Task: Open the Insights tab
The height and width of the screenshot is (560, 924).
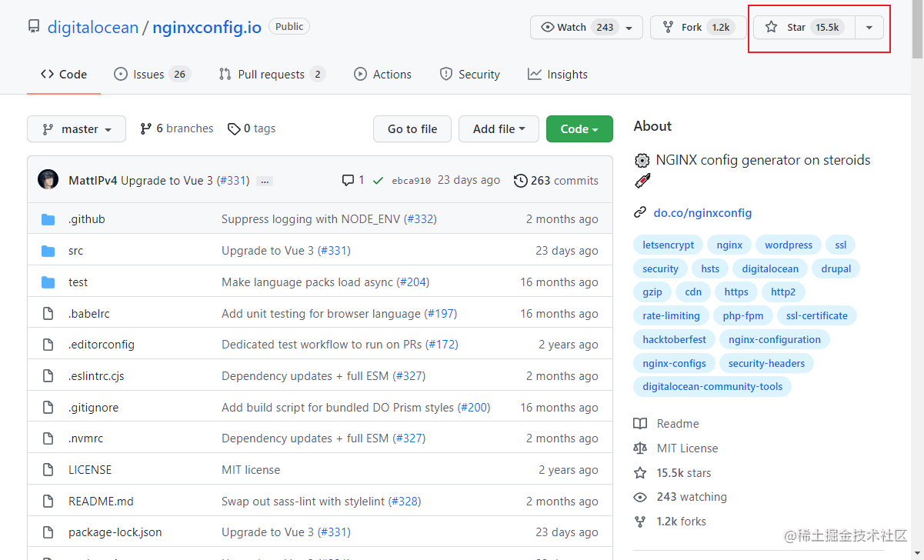Action: click(558, 75)
